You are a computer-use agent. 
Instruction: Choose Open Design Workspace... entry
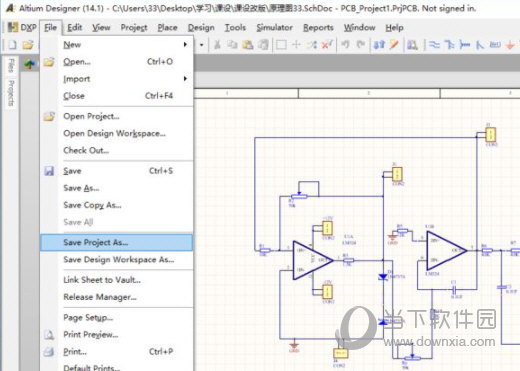(x=117, y=133)
